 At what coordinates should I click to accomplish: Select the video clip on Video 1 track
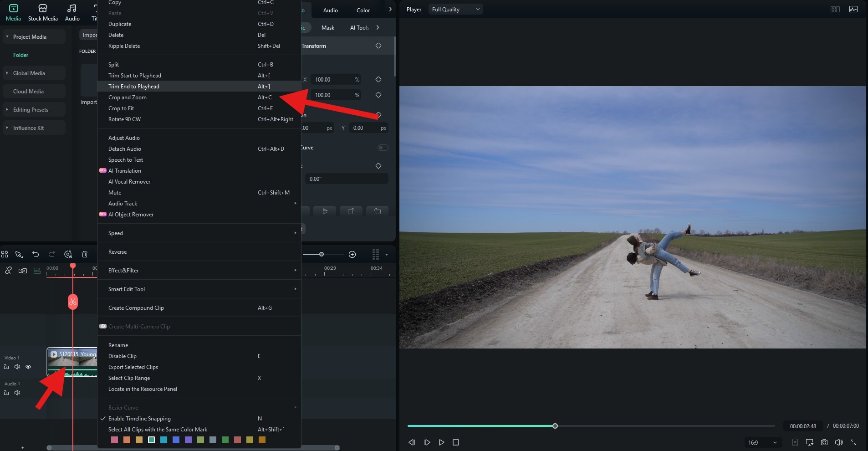pos(72,362)
